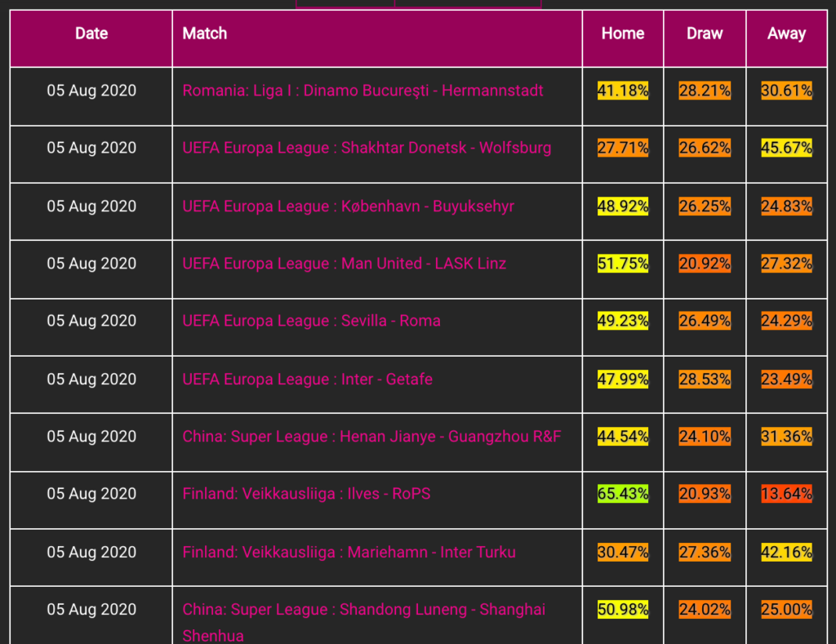Open Inter - Getafe match link

308,379
